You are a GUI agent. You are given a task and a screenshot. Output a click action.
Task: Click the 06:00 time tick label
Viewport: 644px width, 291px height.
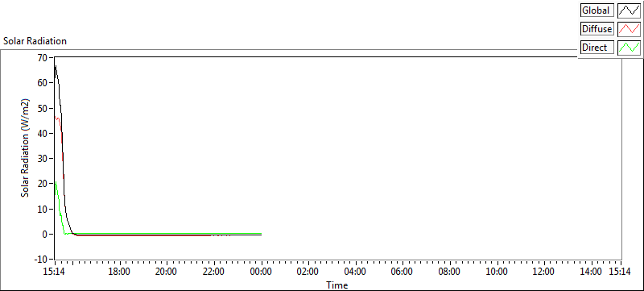pos(402,272)
